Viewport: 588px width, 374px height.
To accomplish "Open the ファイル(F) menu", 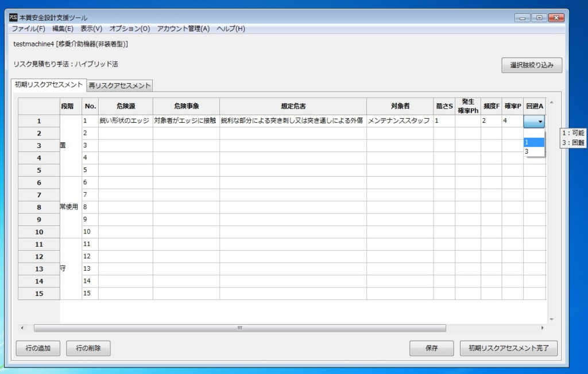I will click(x=29, y=29).
